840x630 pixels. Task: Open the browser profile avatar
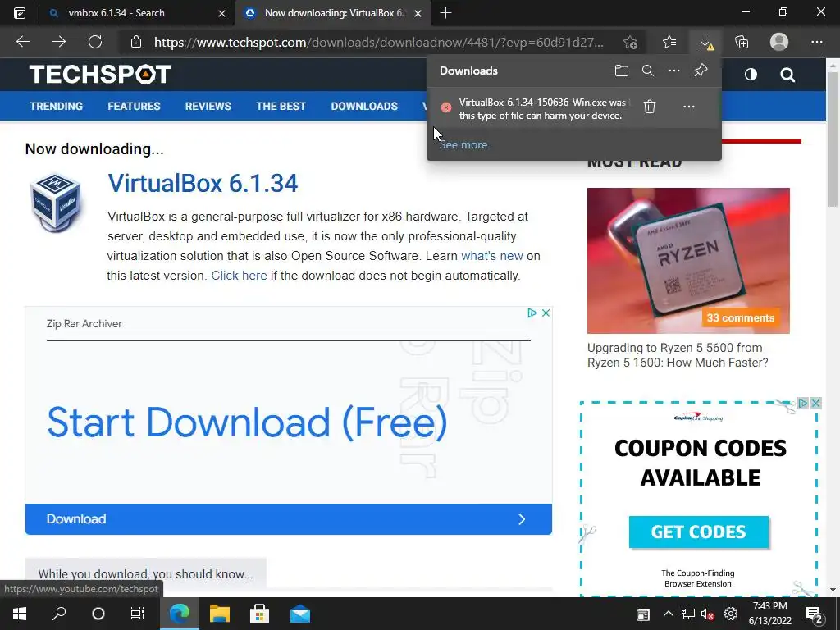[x=779, y=42]
